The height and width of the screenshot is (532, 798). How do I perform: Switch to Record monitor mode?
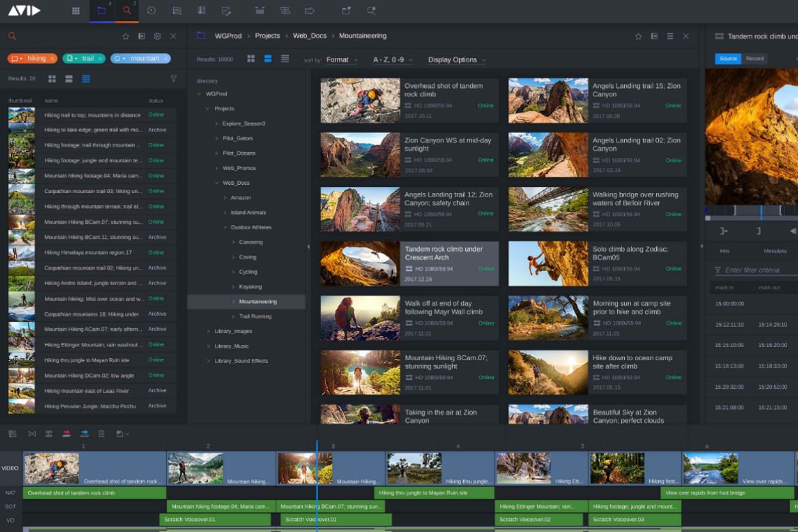pyautogui.click(x=754, y=59)
